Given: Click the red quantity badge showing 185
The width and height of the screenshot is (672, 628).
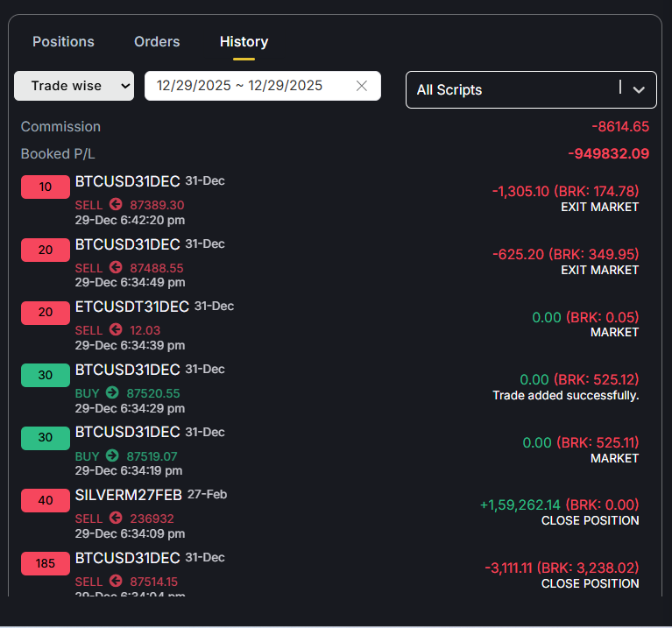Looking at the screenshot, I should 46,563.
